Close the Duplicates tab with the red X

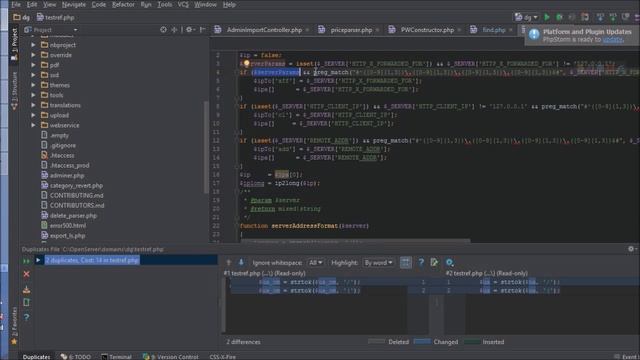pos(27,274)
